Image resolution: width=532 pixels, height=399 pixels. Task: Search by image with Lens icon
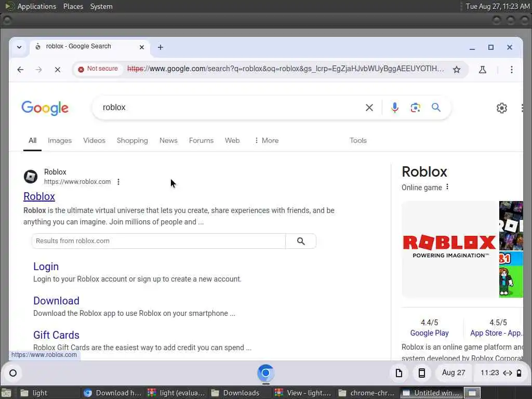pyautogui.click(x=415, y=108)
